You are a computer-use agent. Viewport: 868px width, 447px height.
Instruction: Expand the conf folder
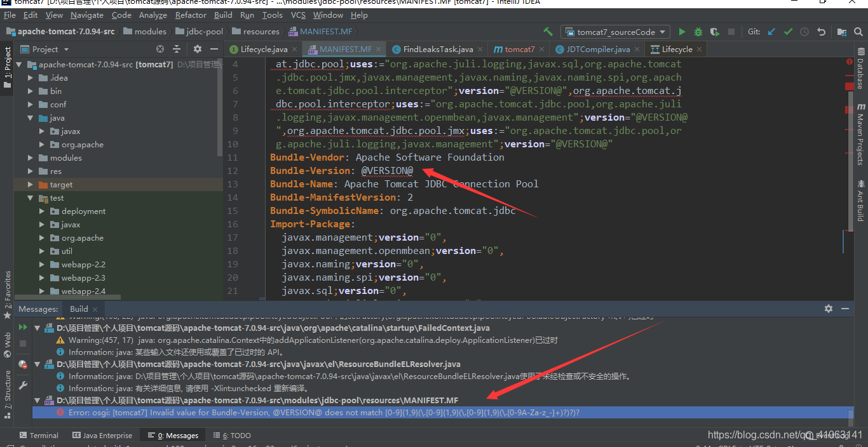point(30,105)
